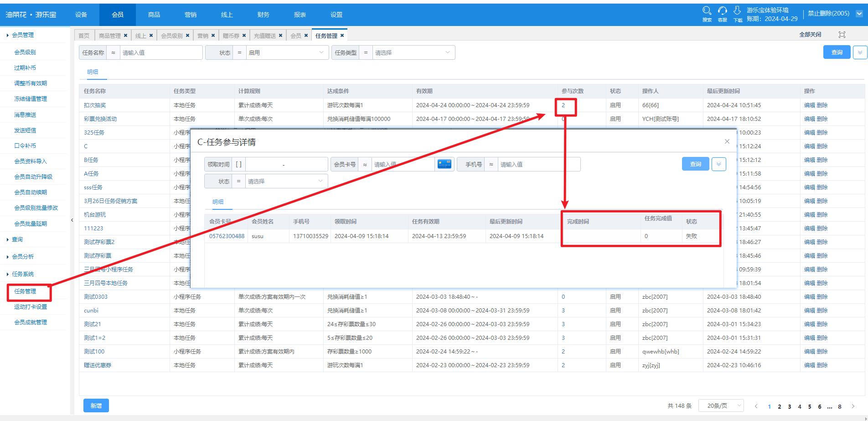
Task: Click the 手机号 input field in dialog
Action: (539, 164)
